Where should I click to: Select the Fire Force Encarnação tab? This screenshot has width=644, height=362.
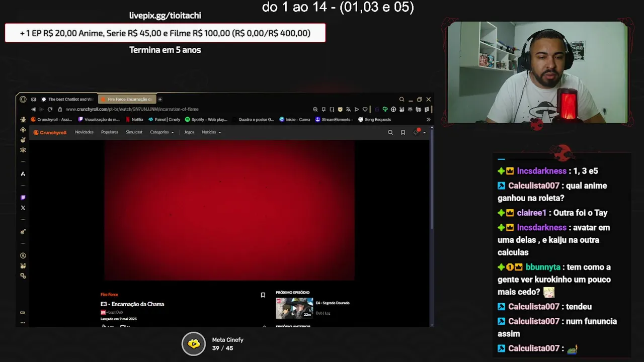point(127,99)
